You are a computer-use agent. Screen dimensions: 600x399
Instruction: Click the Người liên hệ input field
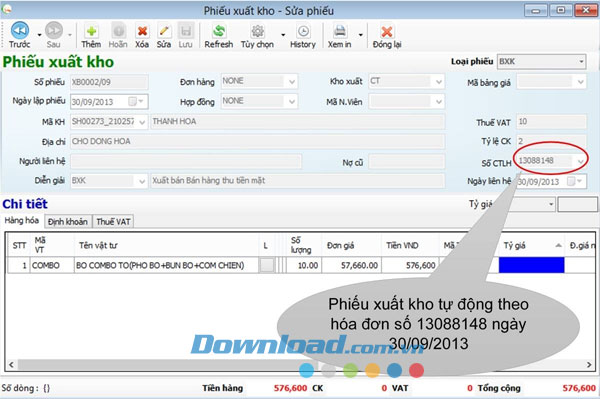(x=186, y=161)
